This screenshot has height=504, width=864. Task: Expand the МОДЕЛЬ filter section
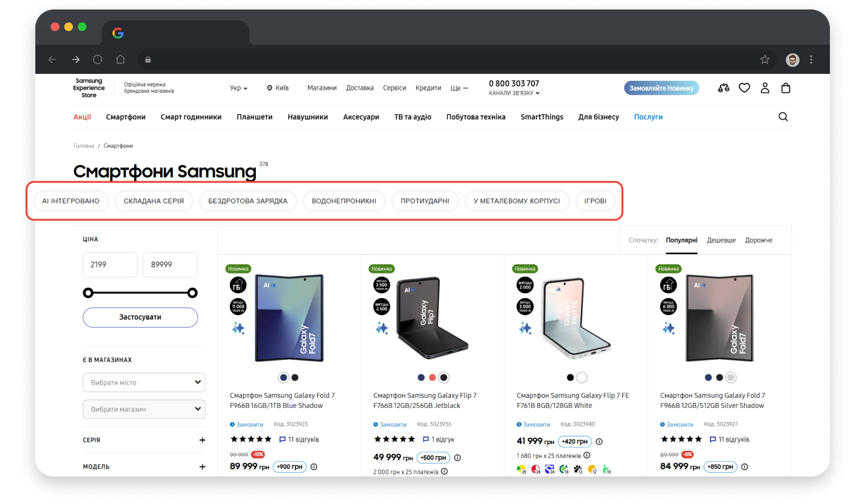144,467
